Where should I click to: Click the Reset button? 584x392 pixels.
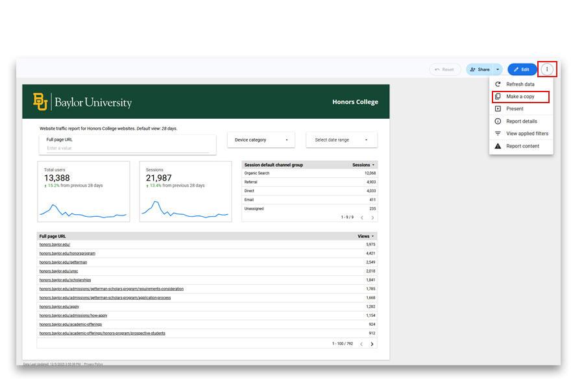tap(444, 69)
